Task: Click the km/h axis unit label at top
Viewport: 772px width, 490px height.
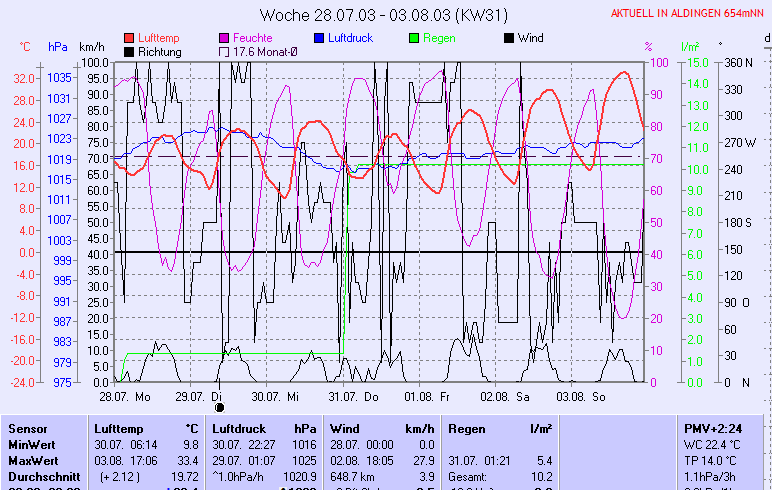Action: click(x=92, y=47)
